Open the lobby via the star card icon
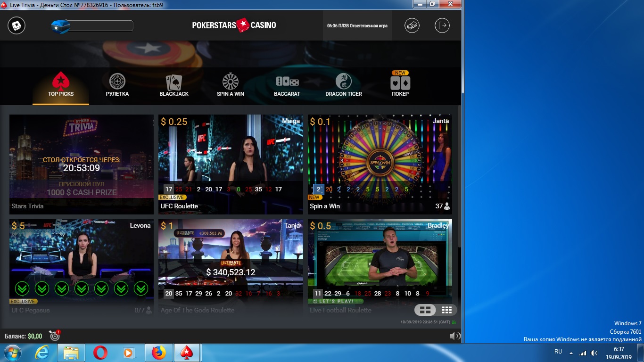The height and width of the screenshot is (362, 644). [x=17, y=25]
